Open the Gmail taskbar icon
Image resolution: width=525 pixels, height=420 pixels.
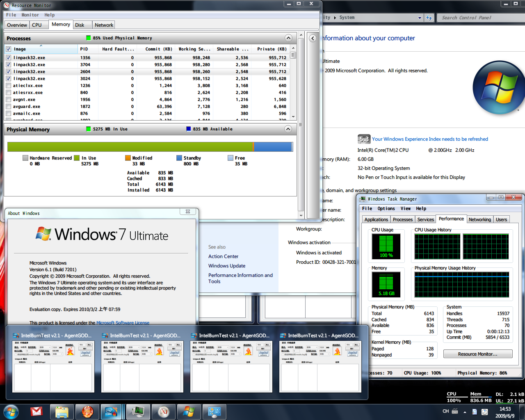click(x=37, y=411)
